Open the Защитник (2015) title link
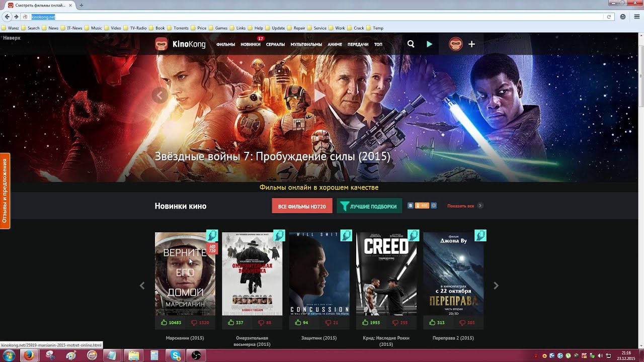The height and width of the screenshot is (362, 644). (x=319, y=338)
